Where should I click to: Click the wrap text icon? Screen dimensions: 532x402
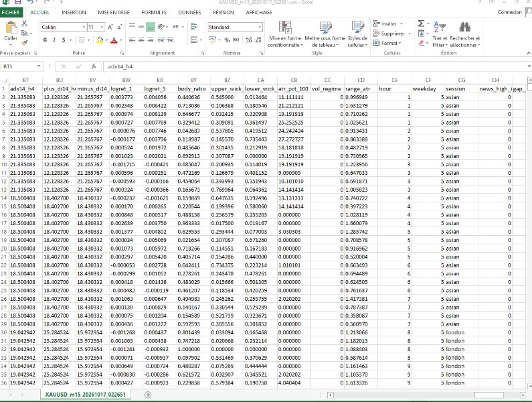coord(194,27)
